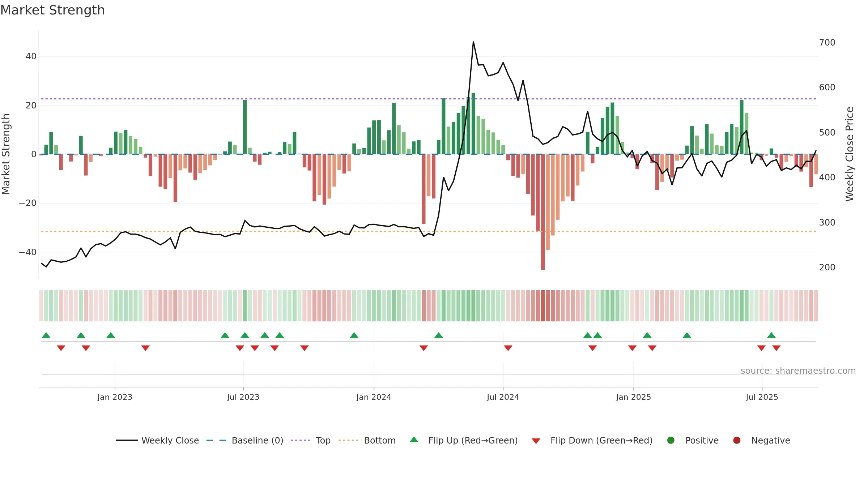
Task: Click the flip-down marker right after Jul 2024
Action: point(508,348)
